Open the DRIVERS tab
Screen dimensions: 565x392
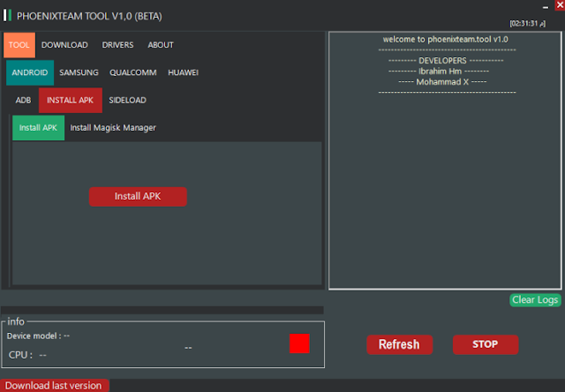117,45
